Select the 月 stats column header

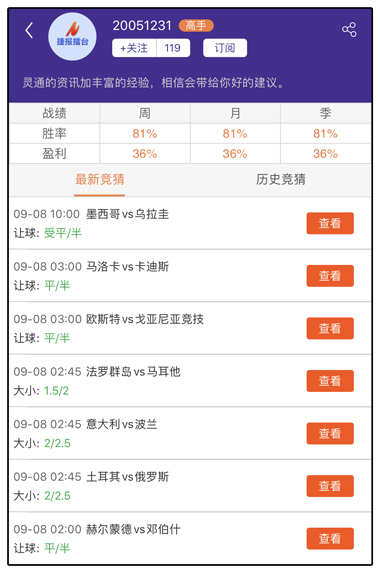tap(235, 113)
